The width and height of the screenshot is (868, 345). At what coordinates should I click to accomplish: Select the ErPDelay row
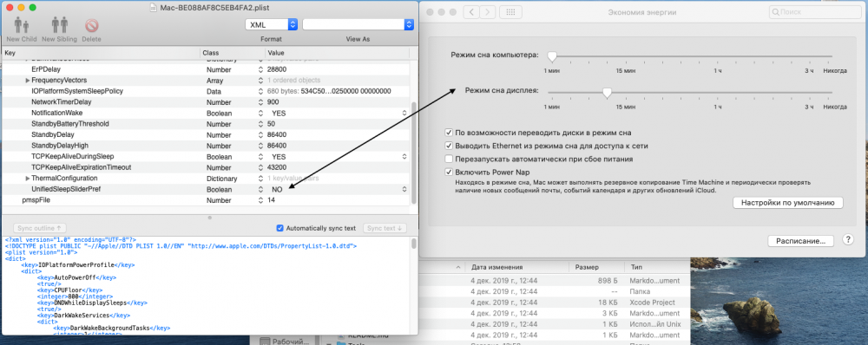point(206,69)
